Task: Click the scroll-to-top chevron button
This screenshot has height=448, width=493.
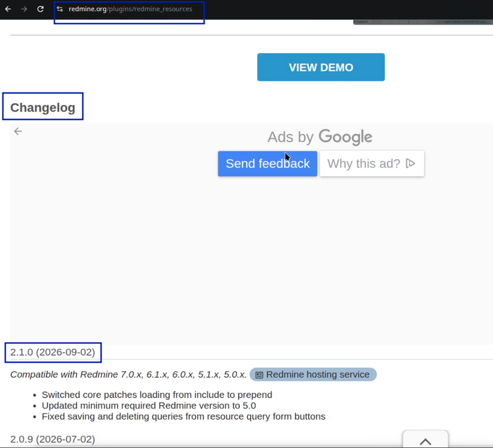Action: (x=425, y=440)
